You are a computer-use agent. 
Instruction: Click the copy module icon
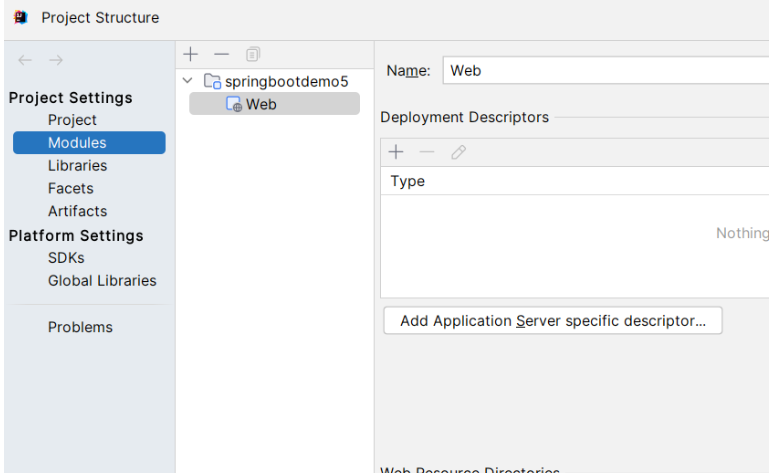(253, 54)
